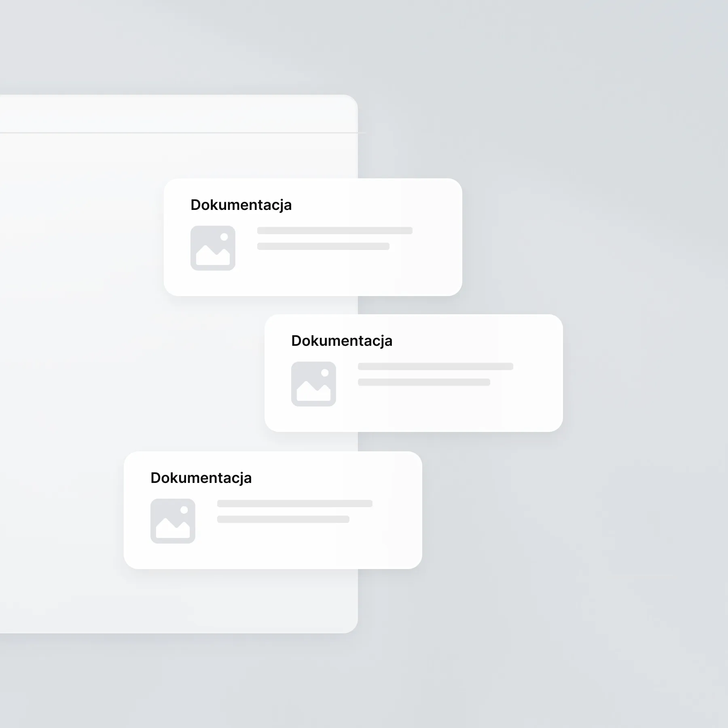Click the bottom card's image placeholder icon

pyautogui.click(x=173, y=521)
